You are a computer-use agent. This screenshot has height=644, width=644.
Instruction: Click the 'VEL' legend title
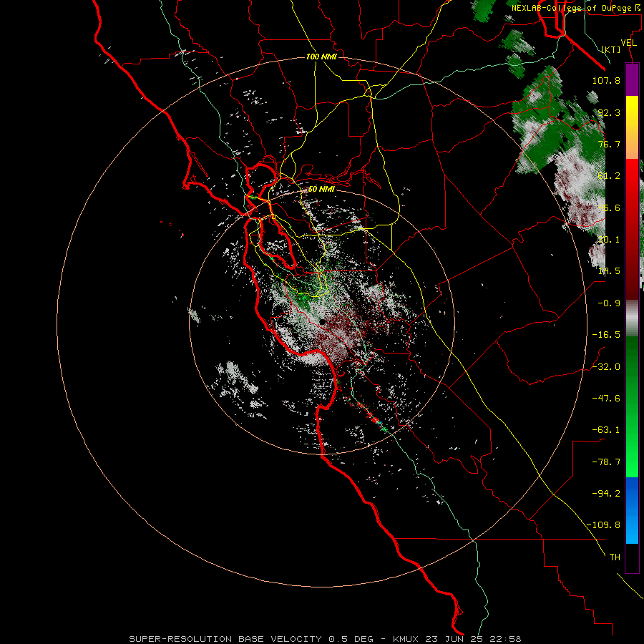pos(628,43)
